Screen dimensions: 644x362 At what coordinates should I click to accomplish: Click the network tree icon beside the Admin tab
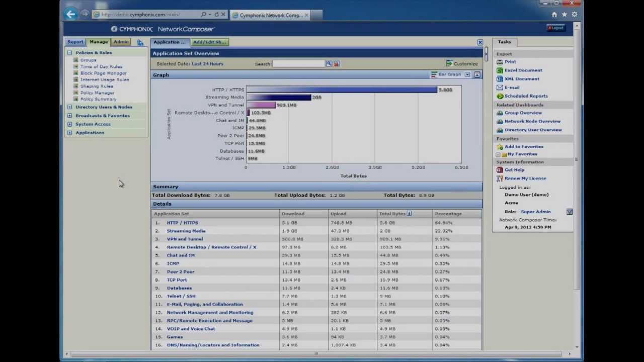coord(140,42)
